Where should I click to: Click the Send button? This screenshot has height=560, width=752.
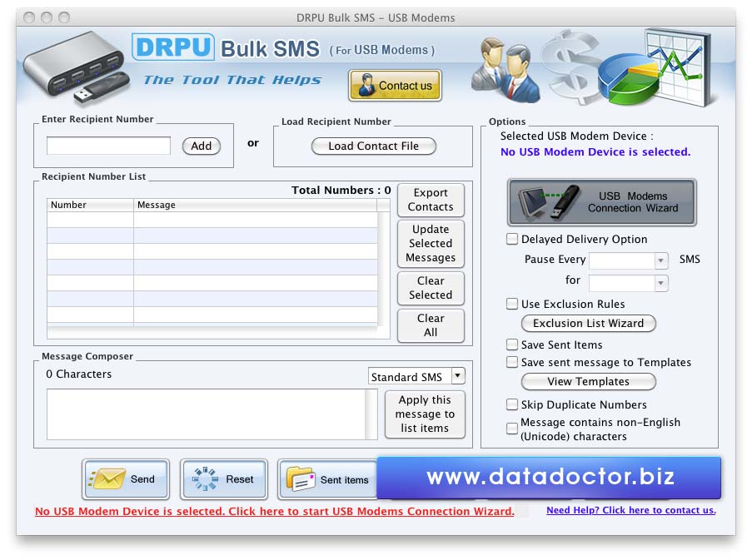(126, 479)
